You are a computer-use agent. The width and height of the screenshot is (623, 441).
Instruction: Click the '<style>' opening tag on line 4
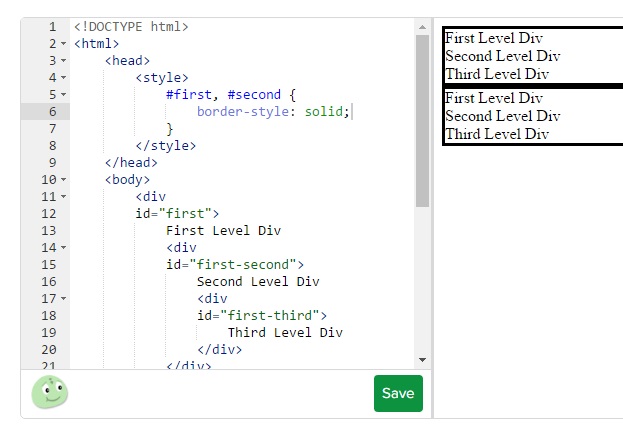pyautogui.click(x=162, y=77)
